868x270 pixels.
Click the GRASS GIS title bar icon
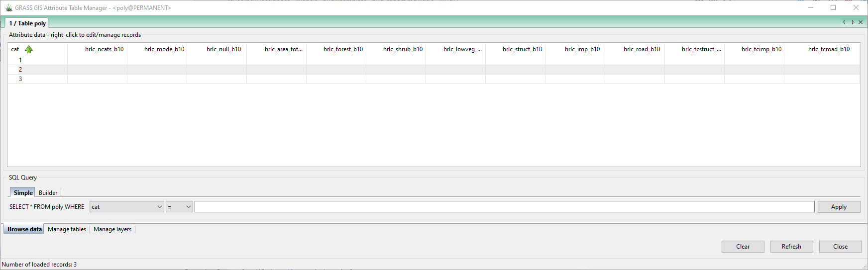tap(8, 8)
